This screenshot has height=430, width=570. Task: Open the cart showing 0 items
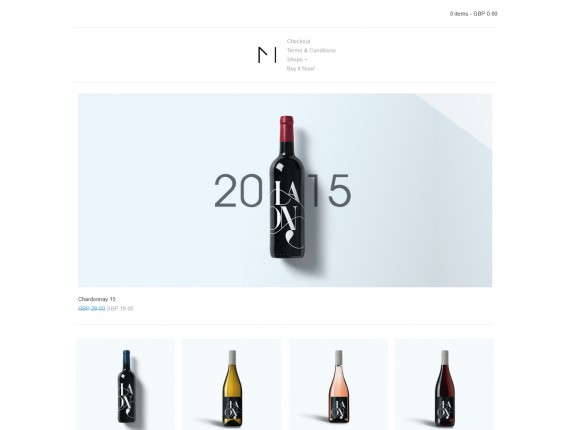(473, 14)
